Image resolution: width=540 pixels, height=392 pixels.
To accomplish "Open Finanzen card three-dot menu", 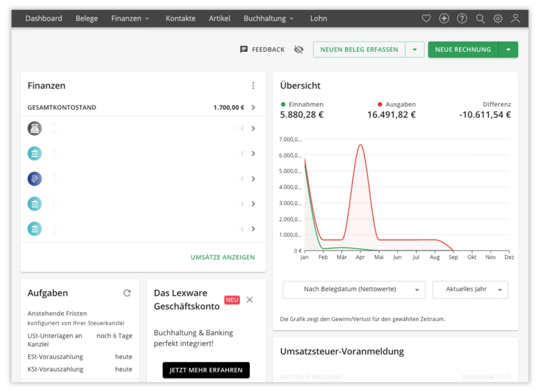I will click(253, 85).
